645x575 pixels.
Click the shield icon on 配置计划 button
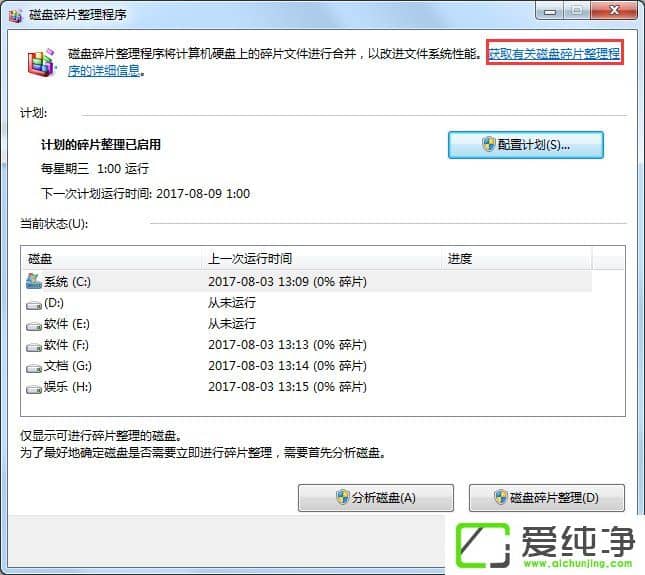(x=489, y=144)
